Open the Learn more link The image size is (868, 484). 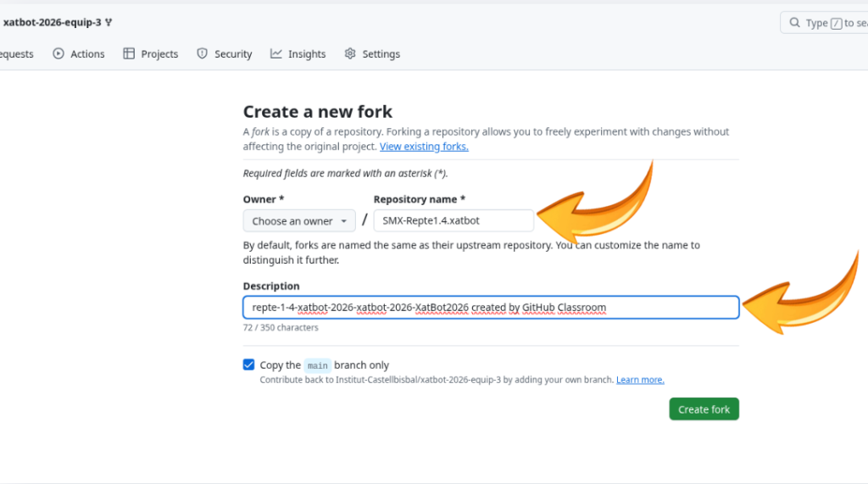coord(640,380)
